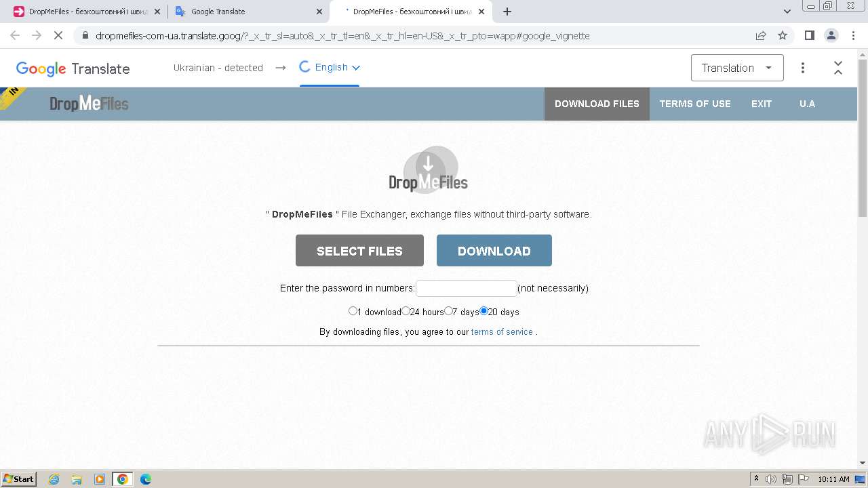Bookmark this page with the star icon

tap(783, 35)
